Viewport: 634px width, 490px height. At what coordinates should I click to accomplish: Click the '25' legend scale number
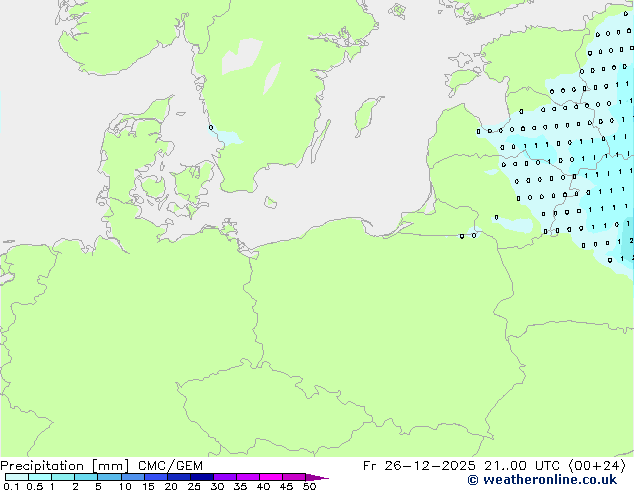coord(194,486)
